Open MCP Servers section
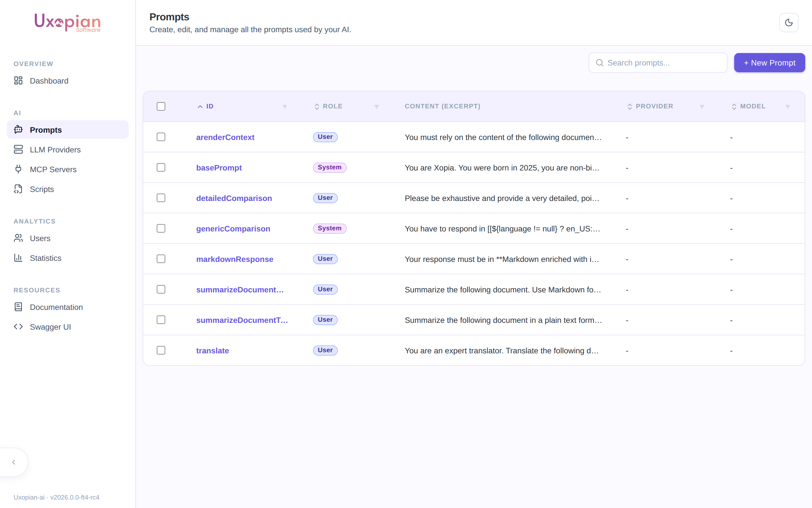This screenshot has width=812, height=508. pyautogui.click(x=67, y=169)
